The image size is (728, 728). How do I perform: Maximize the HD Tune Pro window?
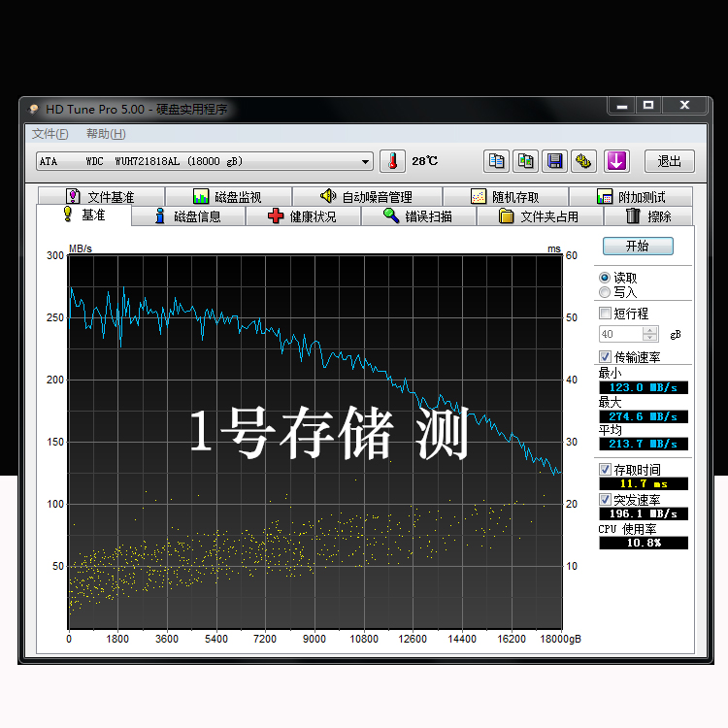(x=648, y=106)
